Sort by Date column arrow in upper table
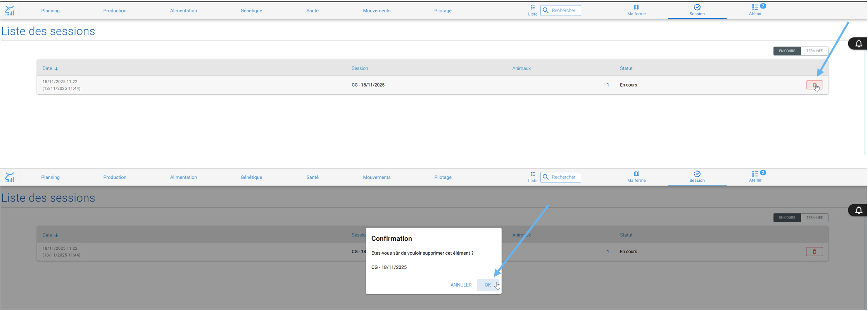 (57, 69)
